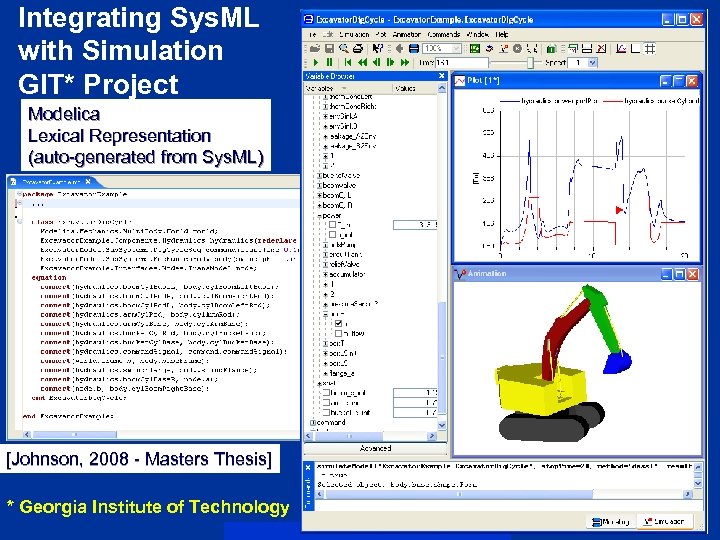Image resolution: width=720 pixels, height=540 pixels.
Task: Click the Advanced button below Variable Browser
Action: pos(375,448)
